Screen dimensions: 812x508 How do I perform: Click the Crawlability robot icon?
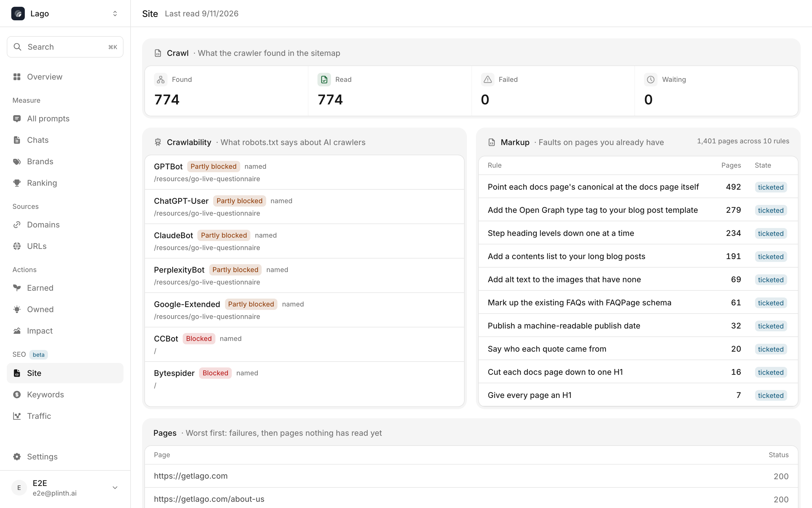coord(158,143)
